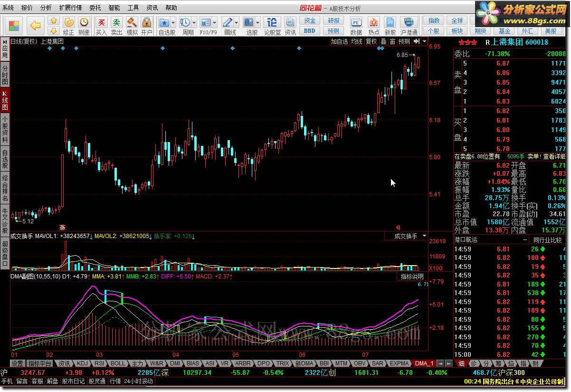571x392 pixels.
Task: Click the 指数 index button
Action: coord(434,20)
